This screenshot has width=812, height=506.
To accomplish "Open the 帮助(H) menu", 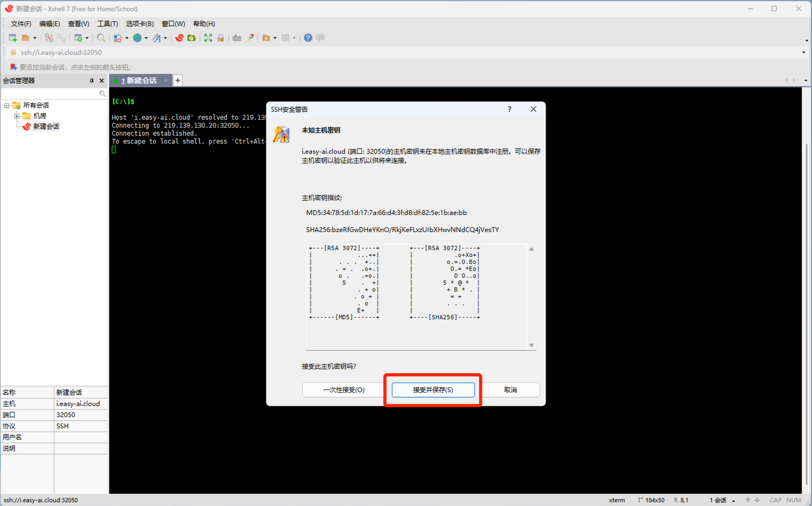I will click(x=204, y=24).
